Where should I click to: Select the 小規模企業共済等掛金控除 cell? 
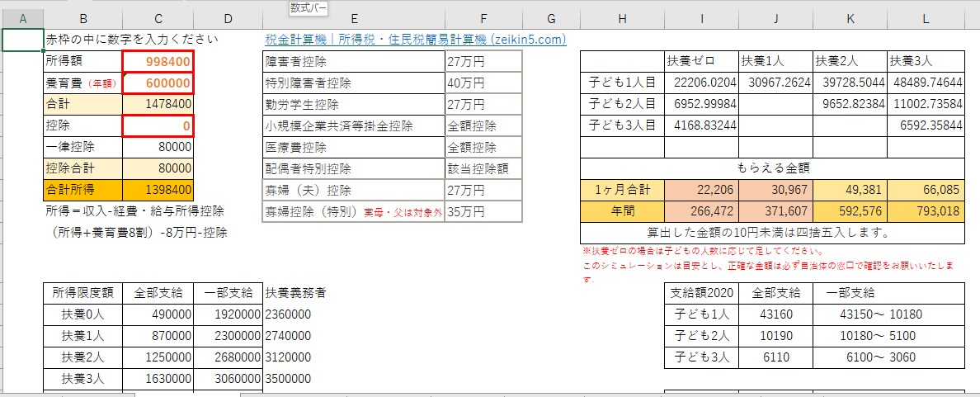tap(354, 125)
